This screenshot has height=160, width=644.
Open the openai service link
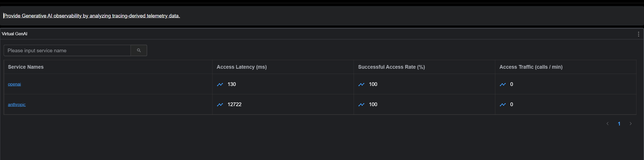[x=14, y=84]
